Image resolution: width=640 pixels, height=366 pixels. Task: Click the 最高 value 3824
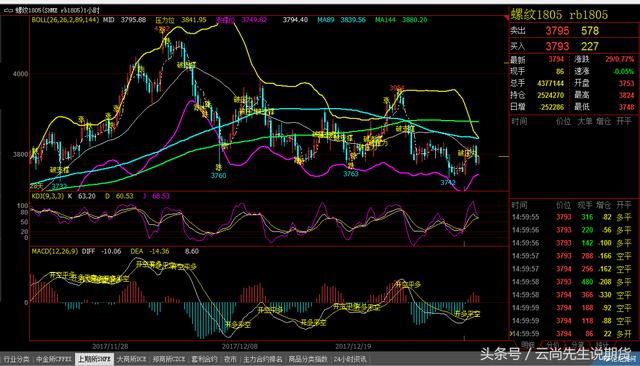(x=627, y=95)
